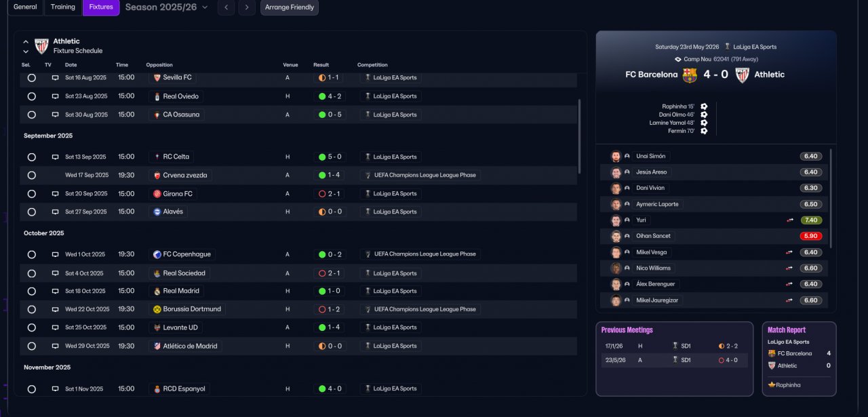Viewport: 868px width, 417px height.
Task: Click the green win indicator on Real Oviedo result
Action: [322, 96]
